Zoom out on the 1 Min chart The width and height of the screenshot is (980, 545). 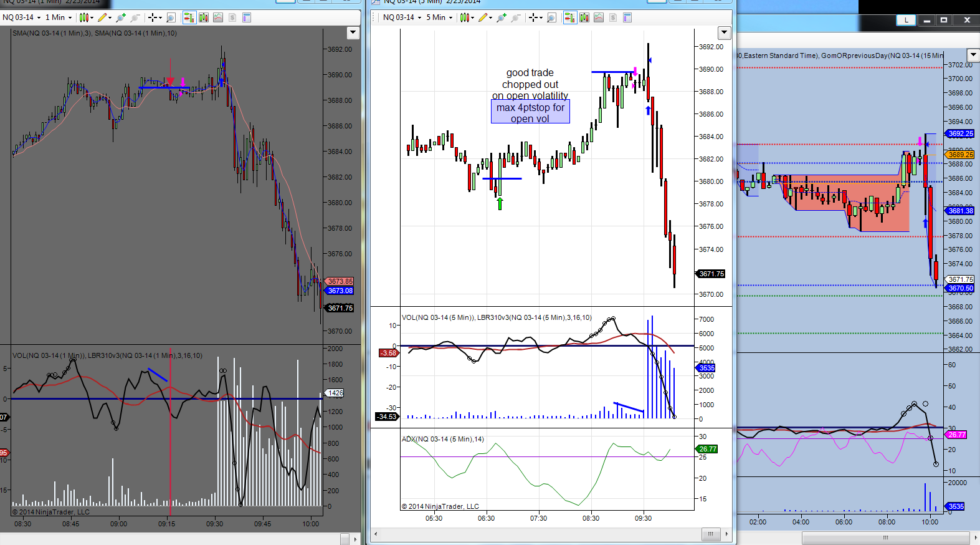135,17
